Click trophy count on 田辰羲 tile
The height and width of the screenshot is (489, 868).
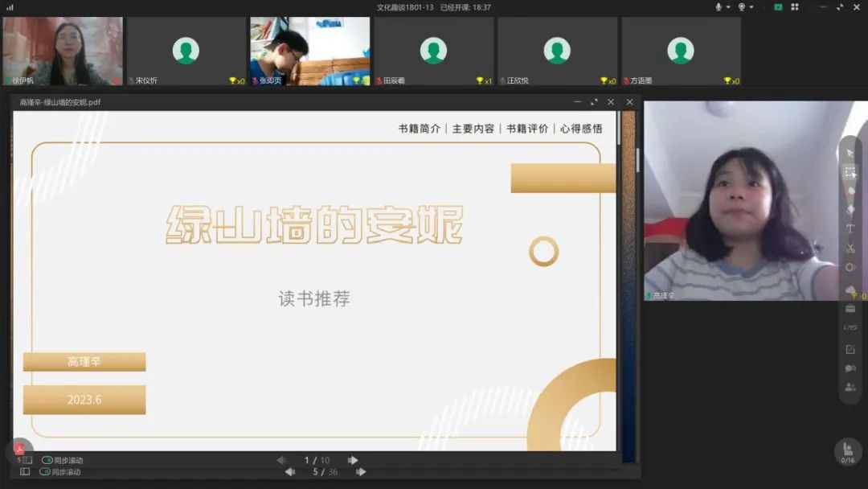[484, 81]
